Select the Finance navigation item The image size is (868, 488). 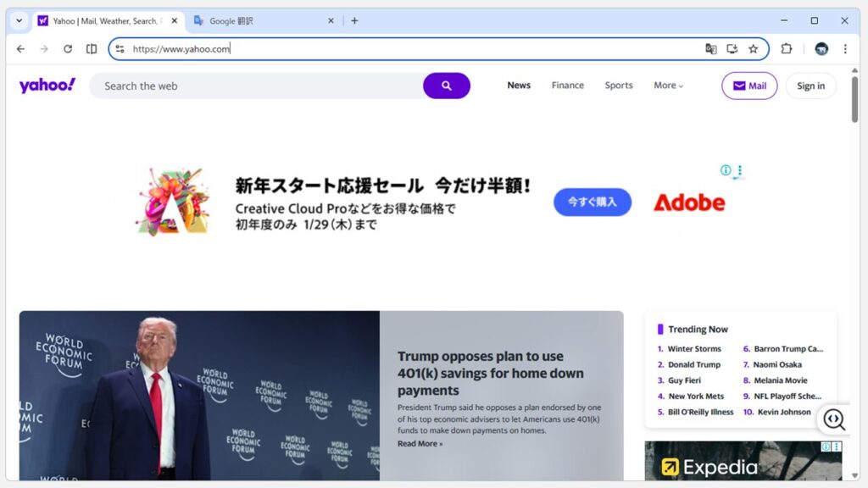coord(567,86)
